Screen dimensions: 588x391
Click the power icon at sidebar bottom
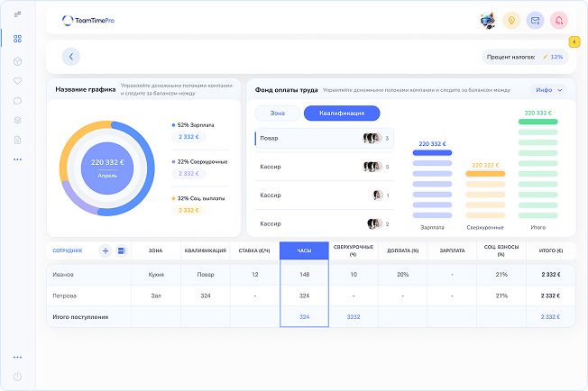tap(17, 376)
